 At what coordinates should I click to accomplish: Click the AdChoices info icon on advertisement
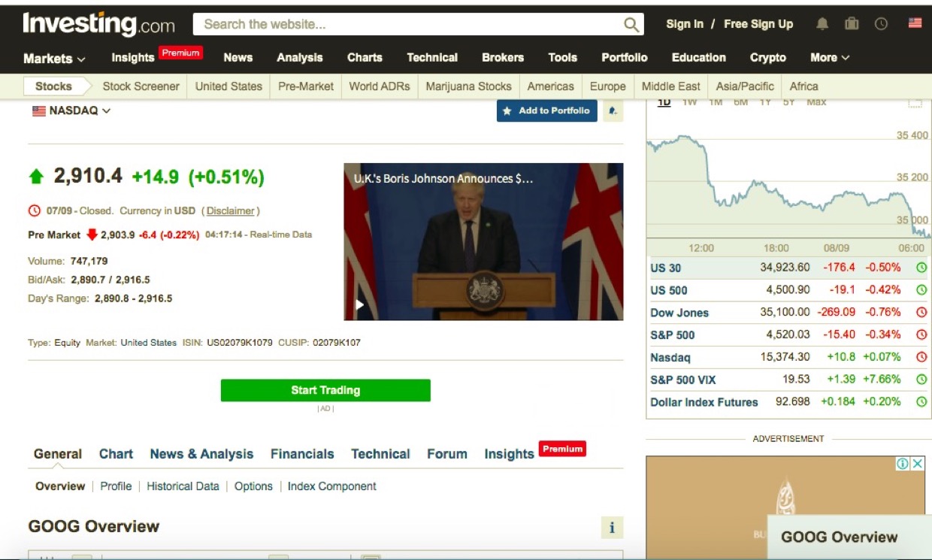(x=903, y=464)
